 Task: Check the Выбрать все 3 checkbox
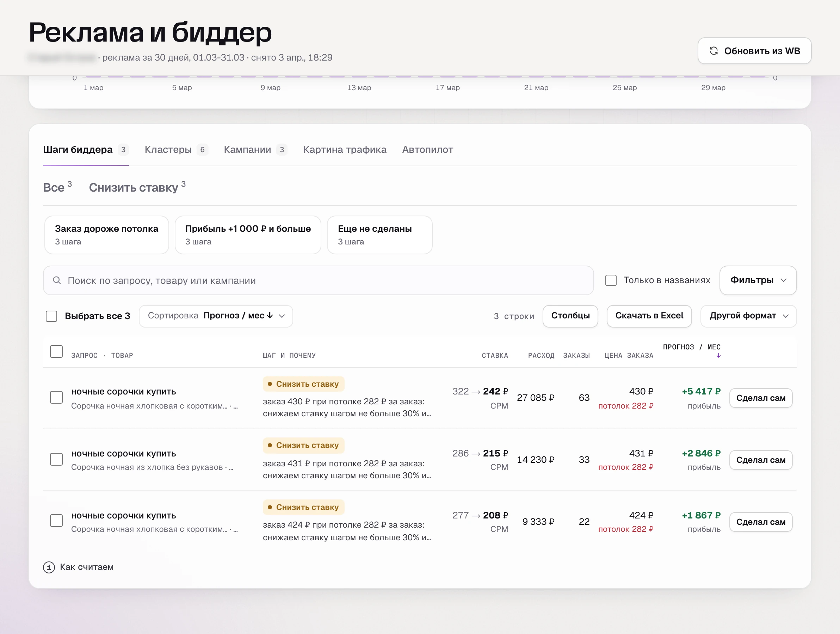[x=51, y=316]
